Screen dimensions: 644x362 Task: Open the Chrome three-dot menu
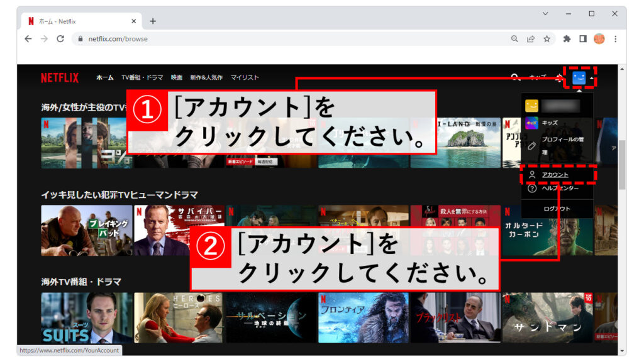(615, 38)
